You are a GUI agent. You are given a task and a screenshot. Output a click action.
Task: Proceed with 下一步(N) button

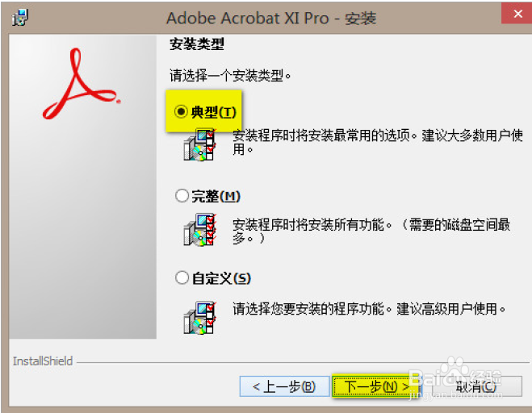(x=375, y=386)
